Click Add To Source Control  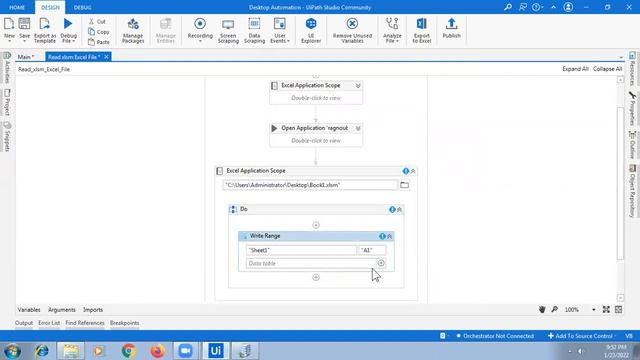tap(582, 336)
